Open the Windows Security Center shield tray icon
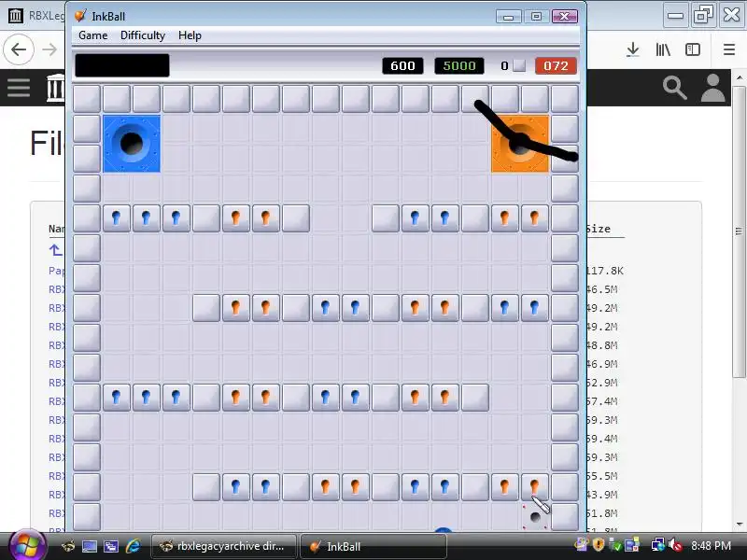Screen dimensions: 747x560 click(x=599, y=544)
